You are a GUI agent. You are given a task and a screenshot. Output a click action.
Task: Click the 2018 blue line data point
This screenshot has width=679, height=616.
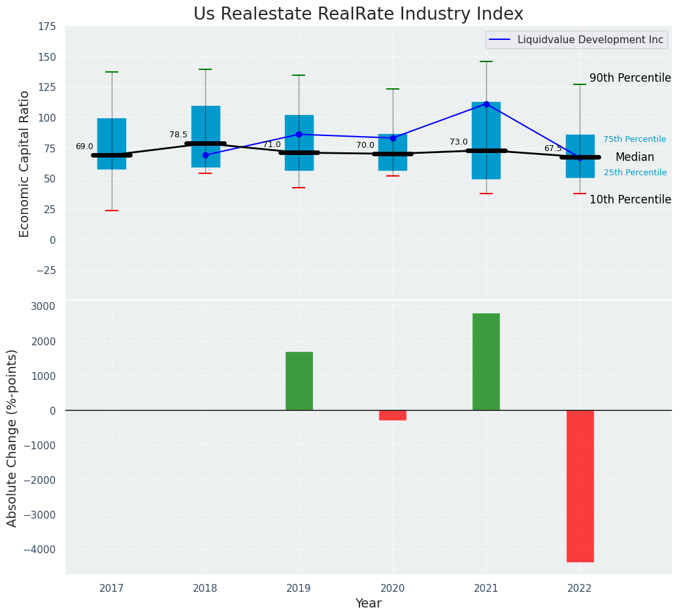pos(205,155)
